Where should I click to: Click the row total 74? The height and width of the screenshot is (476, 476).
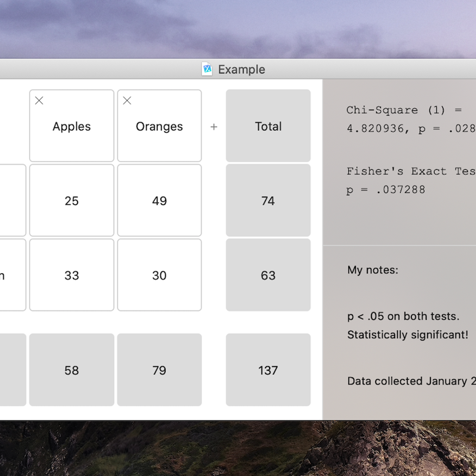268,200
